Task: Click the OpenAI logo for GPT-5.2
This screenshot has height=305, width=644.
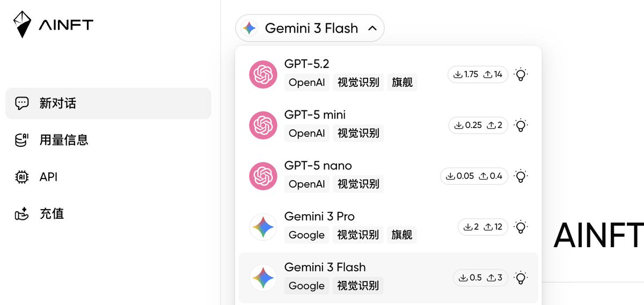Action: (x=263, y=75)
